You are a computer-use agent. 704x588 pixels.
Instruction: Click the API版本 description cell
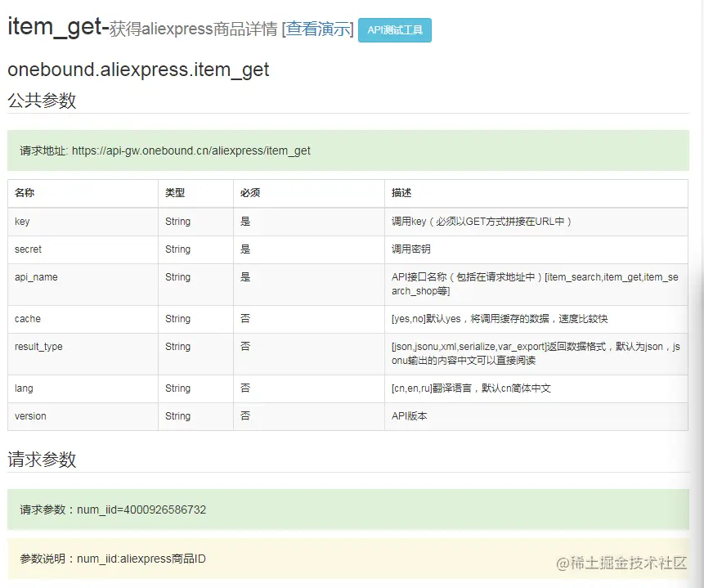pyautogui.click(x=536, y=416)
